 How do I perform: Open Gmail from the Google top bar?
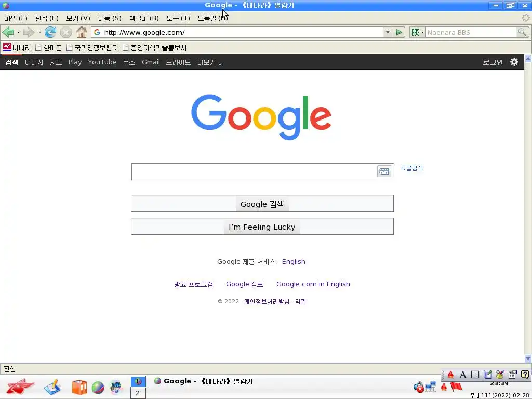(151, 62)
